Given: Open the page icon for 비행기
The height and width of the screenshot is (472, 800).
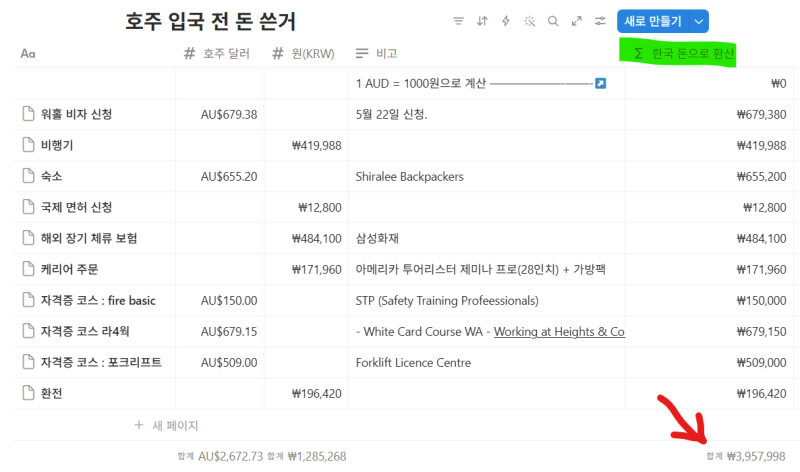Looking at the screenshot, I should [29, 145].
